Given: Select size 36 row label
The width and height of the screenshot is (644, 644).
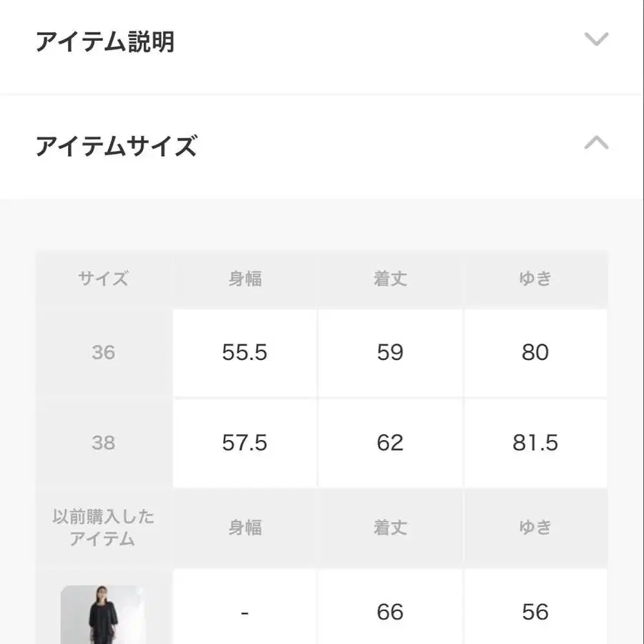Looking at the screenshot, I should pos(104,352).
